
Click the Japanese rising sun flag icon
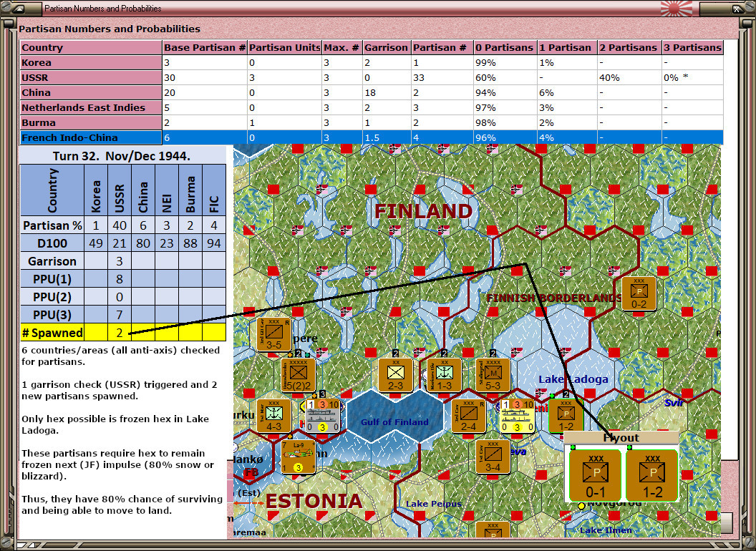[x=676, y=8]
